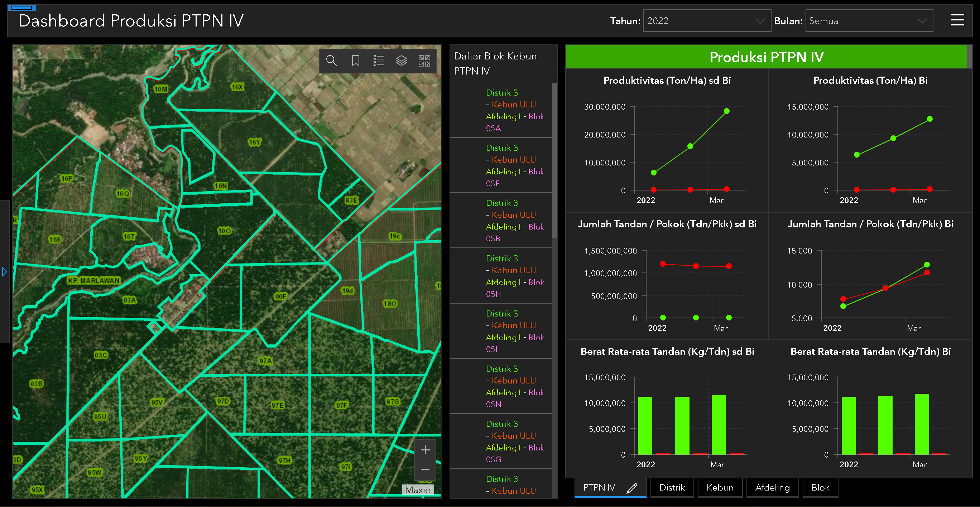Click map block label 10O
Image resolution: width=980 pixels, height=507 pixels.
point(225,231)
